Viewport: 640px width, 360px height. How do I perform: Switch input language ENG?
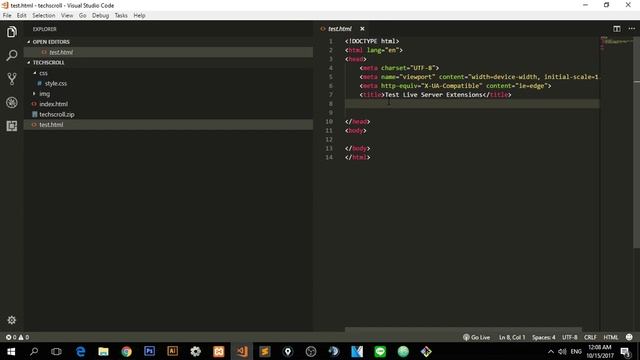click(x=576, y=351)
